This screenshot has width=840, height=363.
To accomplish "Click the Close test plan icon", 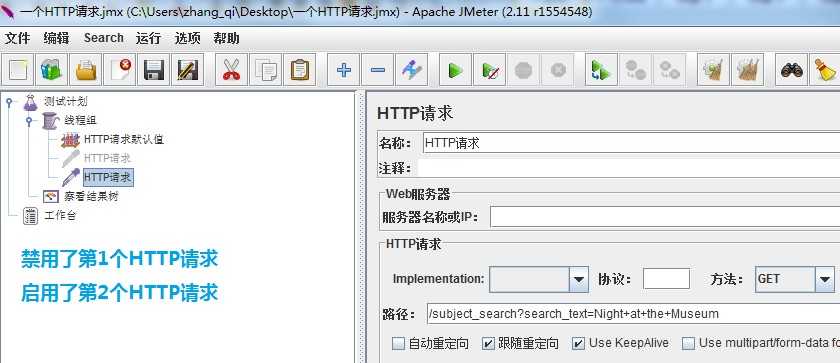I will point(119,70).
